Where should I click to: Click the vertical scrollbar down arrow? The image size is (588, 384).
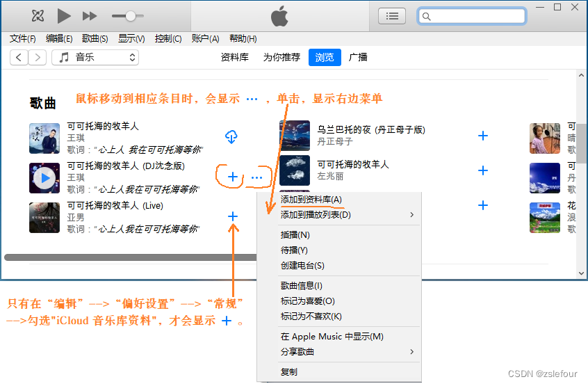581,273
